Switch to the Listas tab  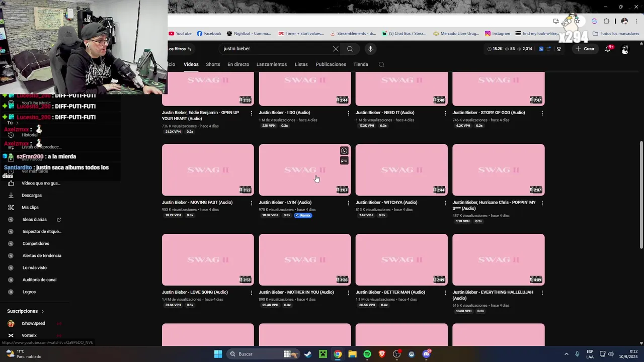[x=301, y=64]
